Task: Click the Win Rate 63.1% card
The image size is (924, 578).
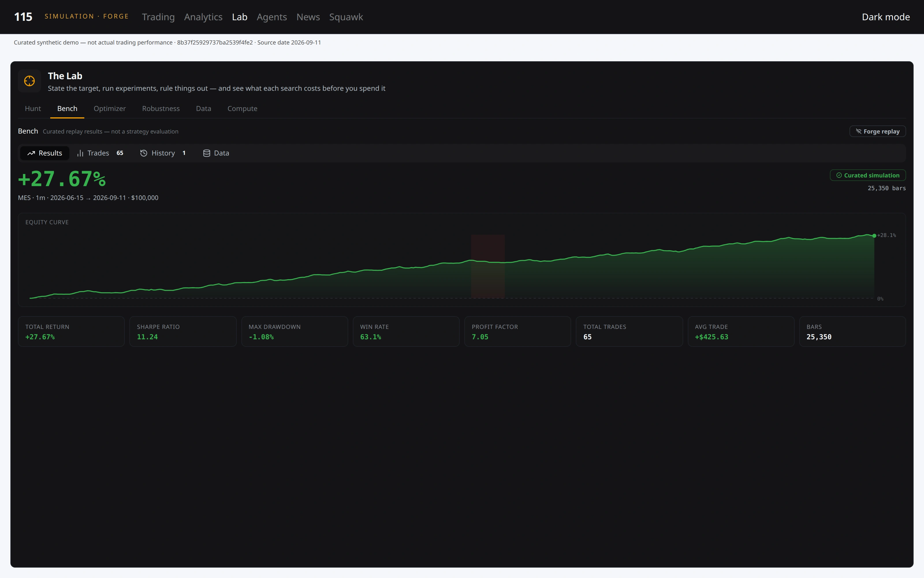Action: coord(406,331)
